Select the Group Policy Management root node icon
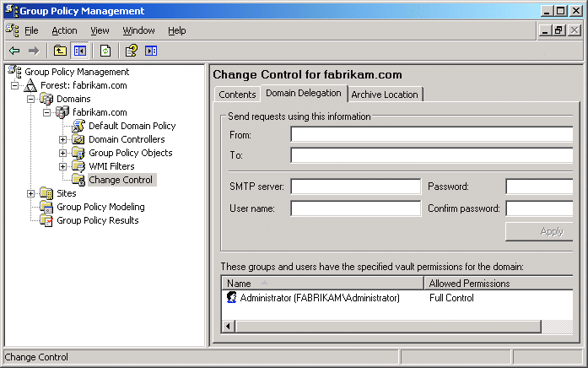The image size is (588, 368). pyautogui.click(x=14, y=71)
